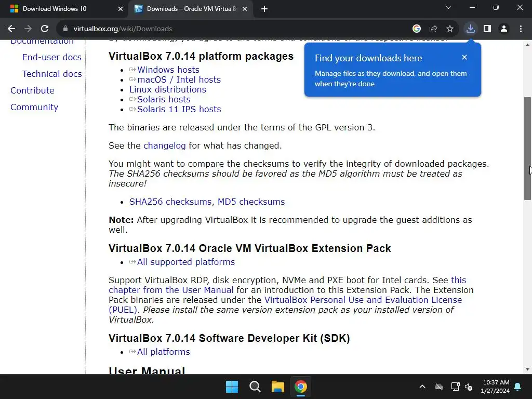Click the forward navigation arrow
The image size is (532, 399).
click(28, 29)
